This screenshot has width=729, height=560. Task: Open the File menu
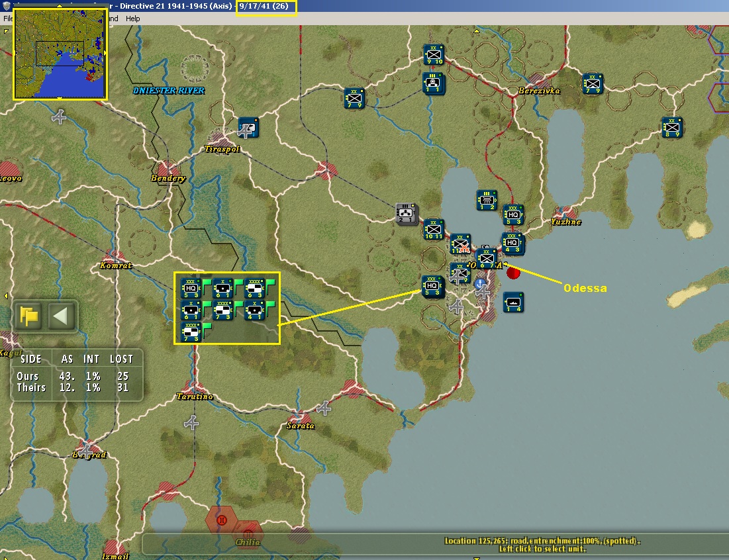point(8,19)
